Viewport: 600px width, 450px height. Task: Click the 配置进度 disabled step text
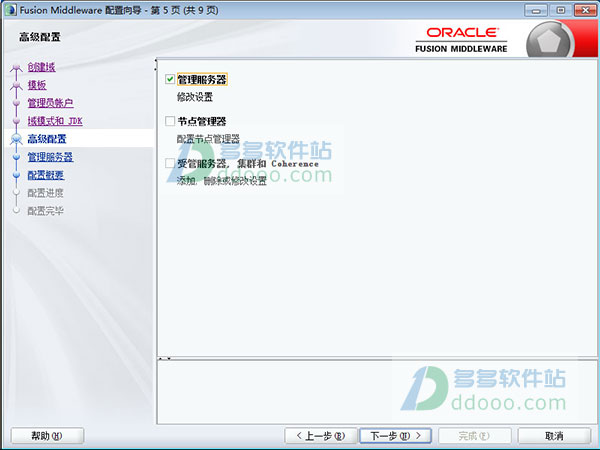[x=45, y=192]
